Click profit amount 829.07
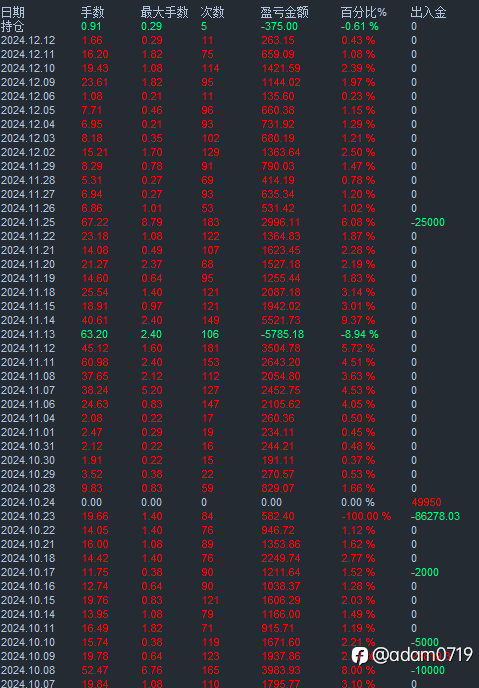Image resolution: width=479 pixels, height=688 pixels. [278, 489]
